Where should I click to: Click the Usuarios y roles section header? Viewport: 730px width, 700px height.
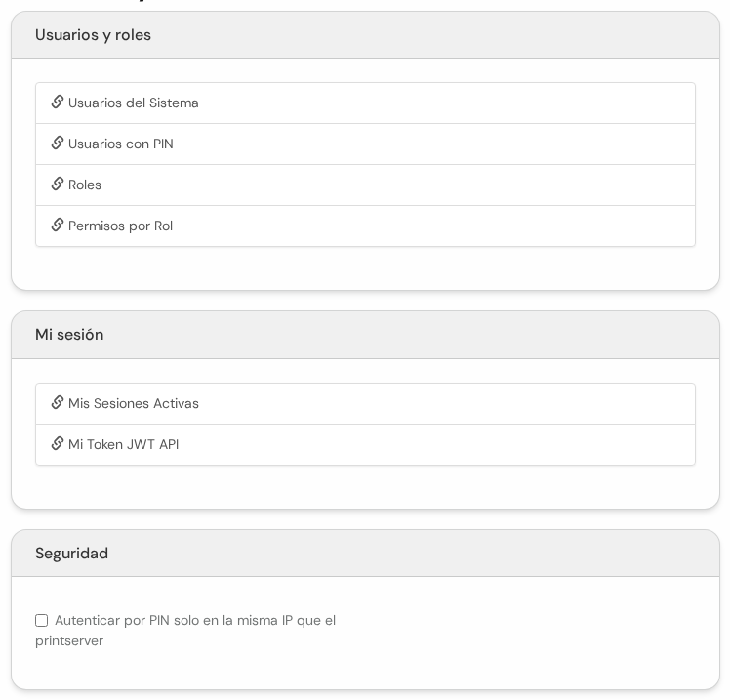click(365, 35)
